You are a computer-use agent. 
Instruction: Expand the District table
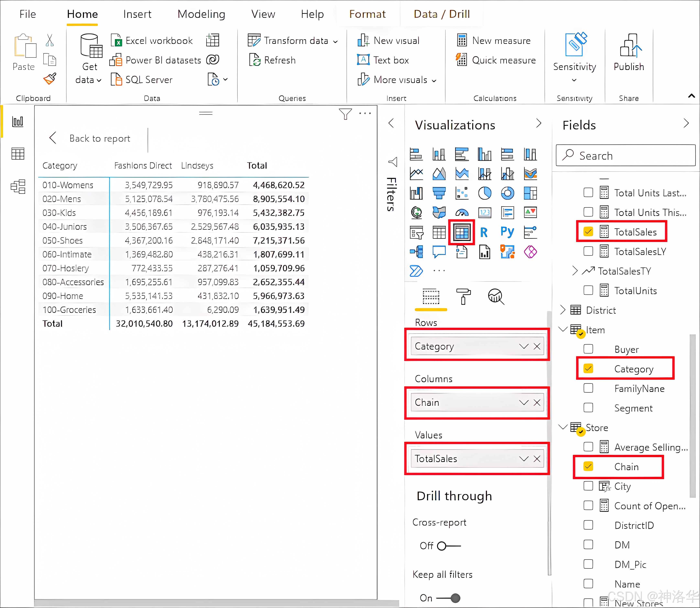click(563, 310)
